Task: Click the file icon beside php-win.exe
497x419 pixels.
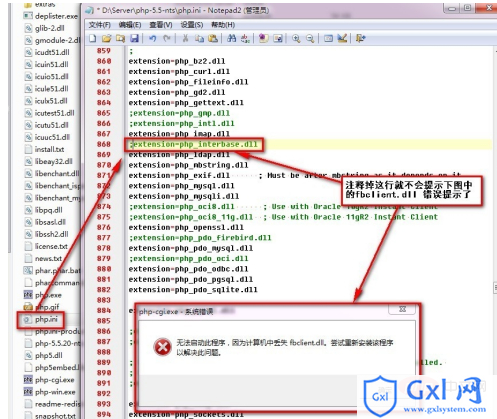Action: pos(28,392)
